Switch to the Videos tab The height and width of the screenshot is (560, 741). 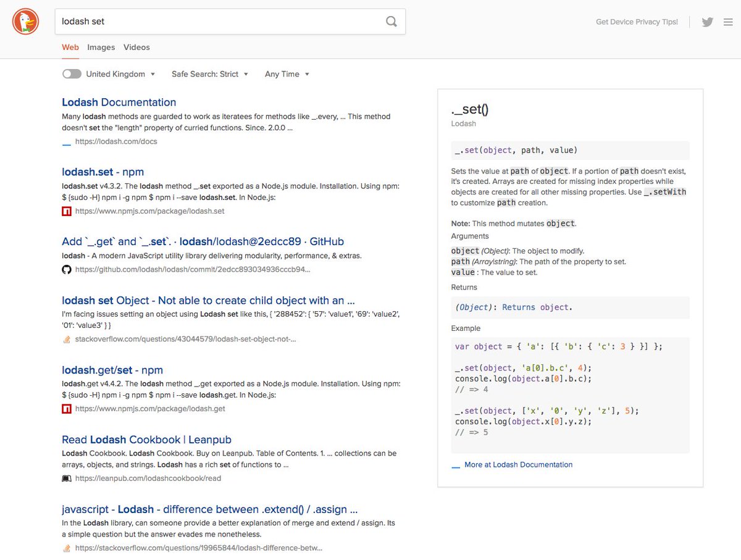(136, 48)
